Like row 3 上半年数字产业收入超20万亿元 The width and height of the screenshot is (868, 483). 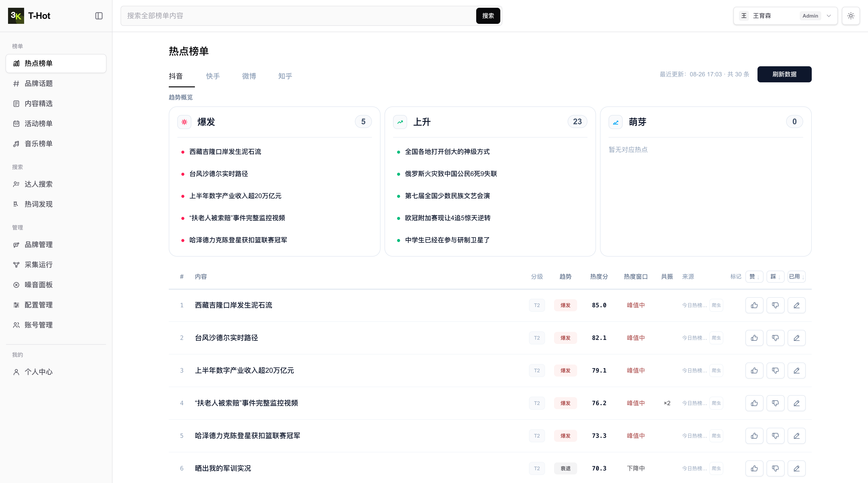click(754, 371)
